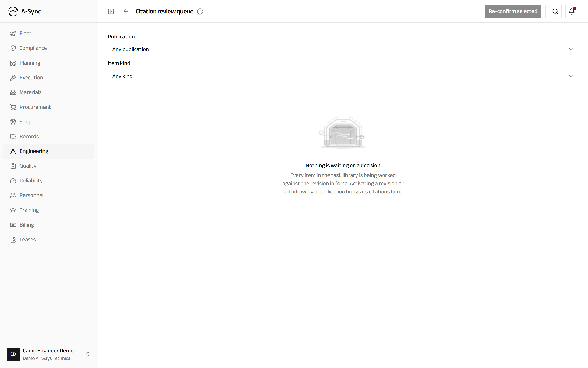Click the Training graduation cap icon
Image resolution: width=588 pixels, height=368 pixels.
pyautogui.click(x=13, y=210)
